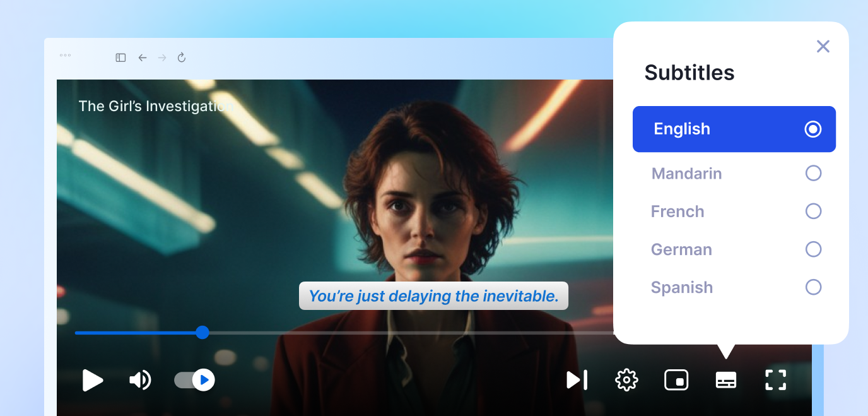Click the browser back arrow
This screenshot has width=868, height=416.
(143, 57)
